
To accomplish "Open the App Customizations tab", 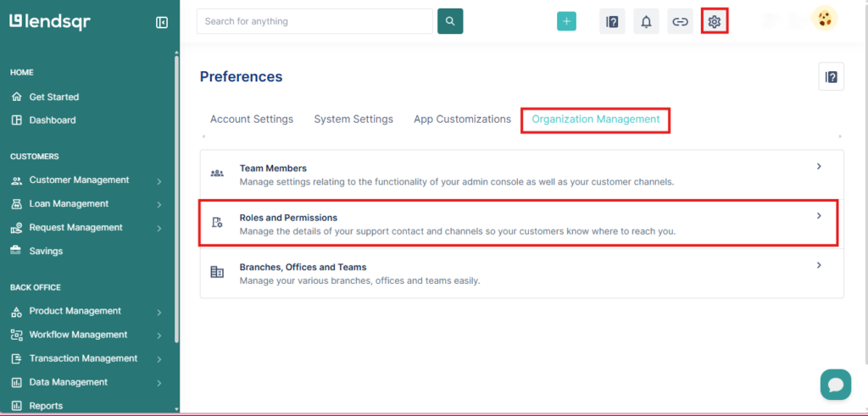I will click(462, 119).
